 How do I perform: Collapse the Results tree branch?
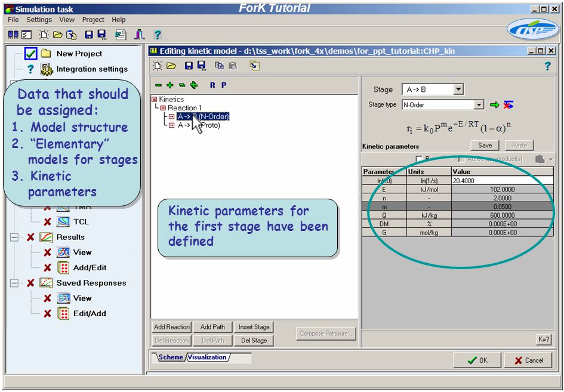(x=14, y=237)
